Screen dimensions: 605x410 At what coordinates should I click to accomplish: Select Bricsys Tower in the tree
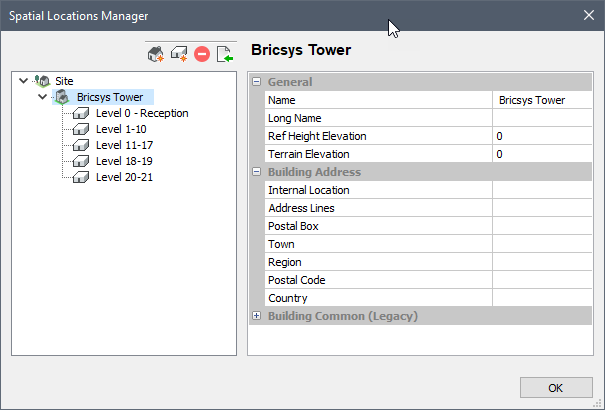(x=110, y=97)
